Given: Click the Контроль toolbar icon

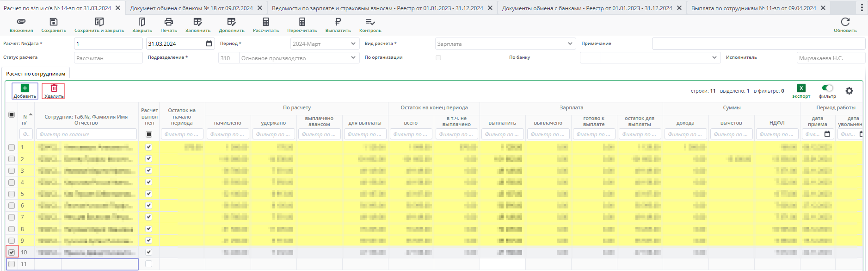Looking at the screenshot, I should point(370,22).
